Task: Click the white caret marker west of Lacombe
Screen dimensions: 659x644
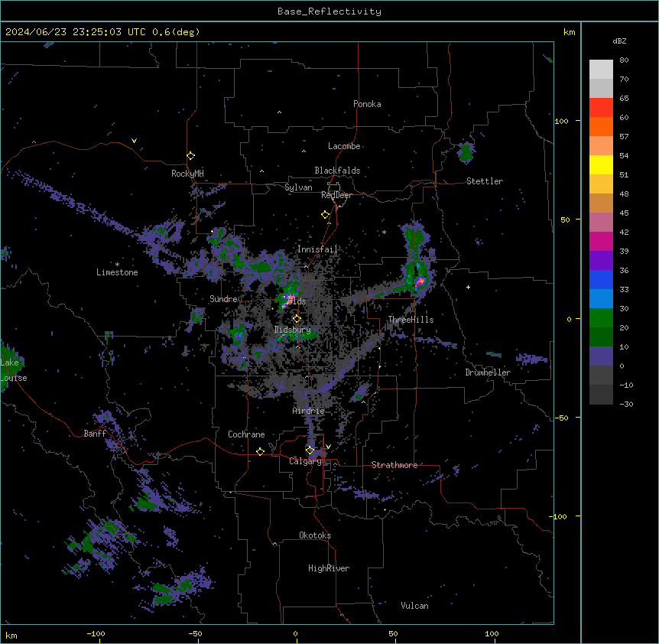Action: (x=304, y=151)
